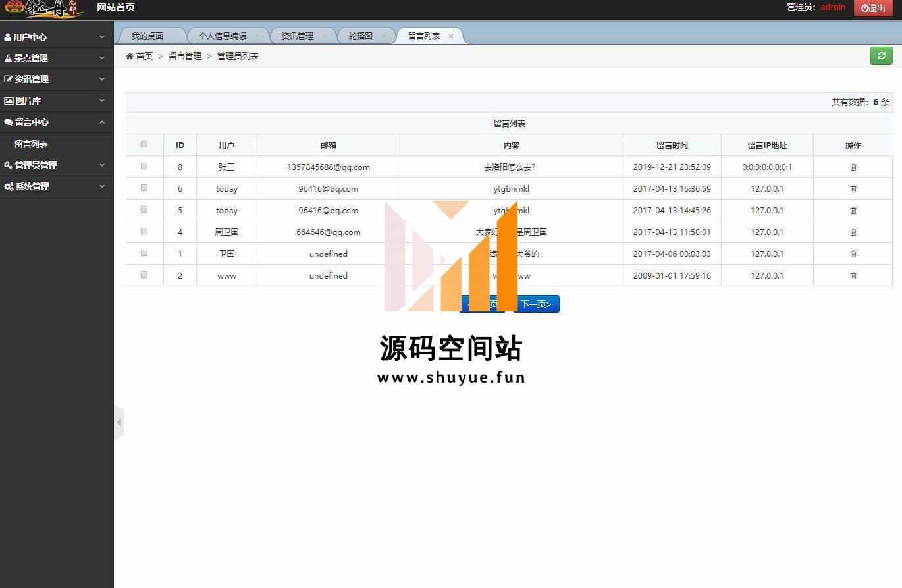Click the 景点管理 sidebar icon
Image resolution: width=902 pixels, height=588 pixels.
click(8, 58)
